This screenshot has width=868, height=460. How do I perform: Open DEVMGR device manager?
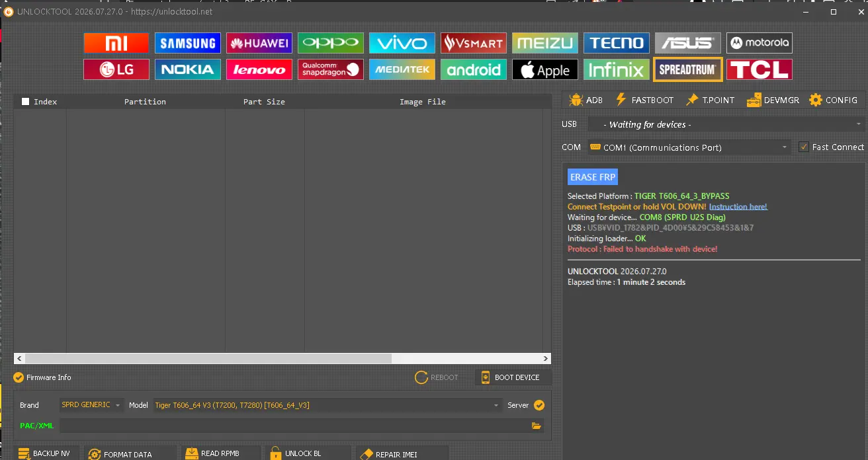tap(773, 100)
